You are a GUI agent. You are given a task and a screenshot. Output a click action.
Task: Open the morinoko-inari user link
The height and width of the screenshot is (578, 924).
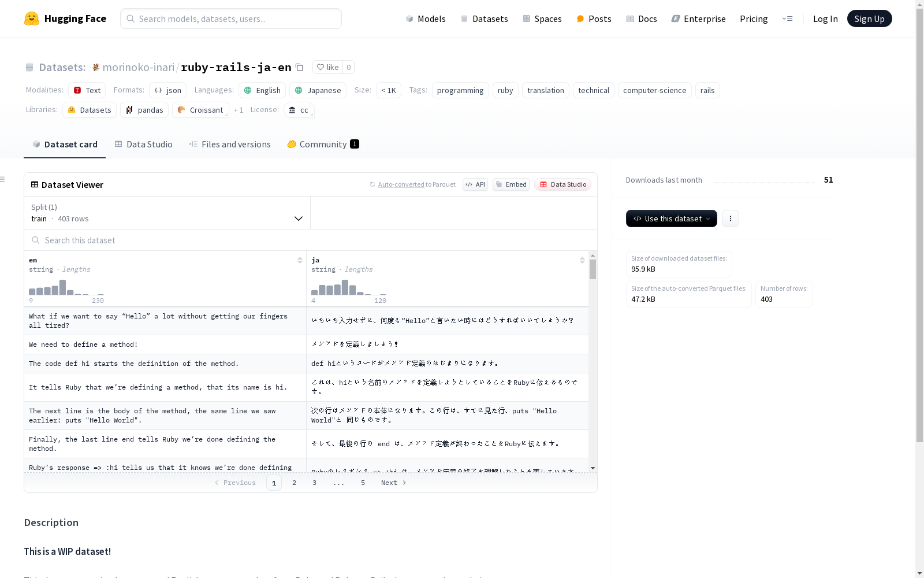point(139,67)
